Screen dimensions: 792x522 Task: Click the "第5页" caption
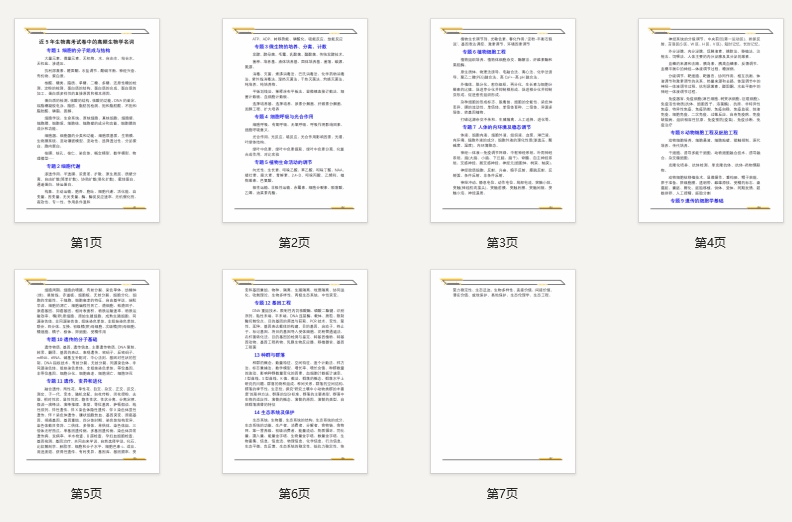click(87, 494)
